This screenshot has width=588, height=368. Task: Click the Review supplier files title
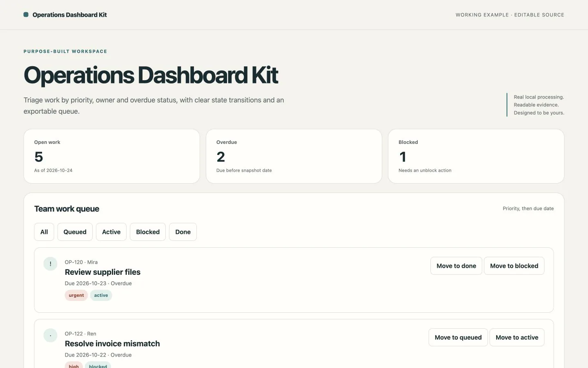(x=102, y=272)
